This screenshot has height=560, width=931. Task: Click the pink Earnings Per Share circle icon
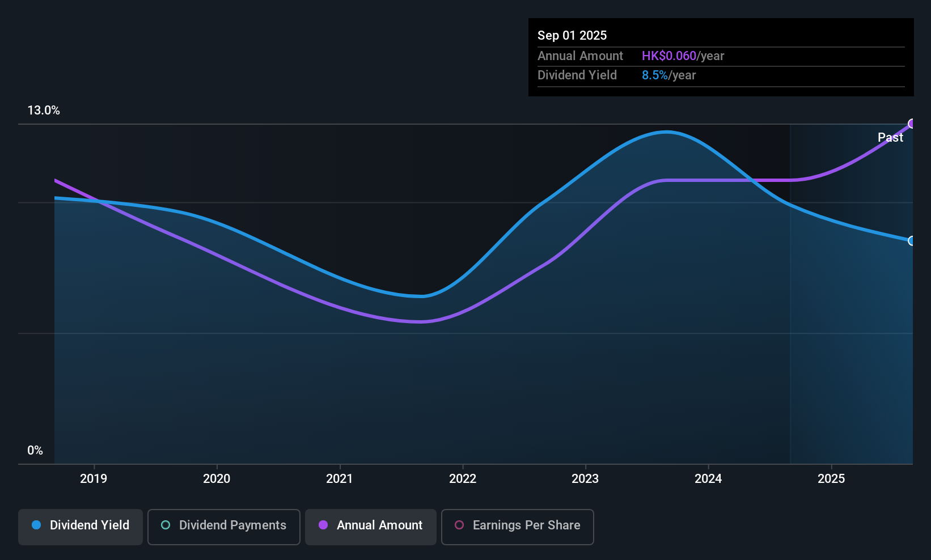click(x=459, y=525)
